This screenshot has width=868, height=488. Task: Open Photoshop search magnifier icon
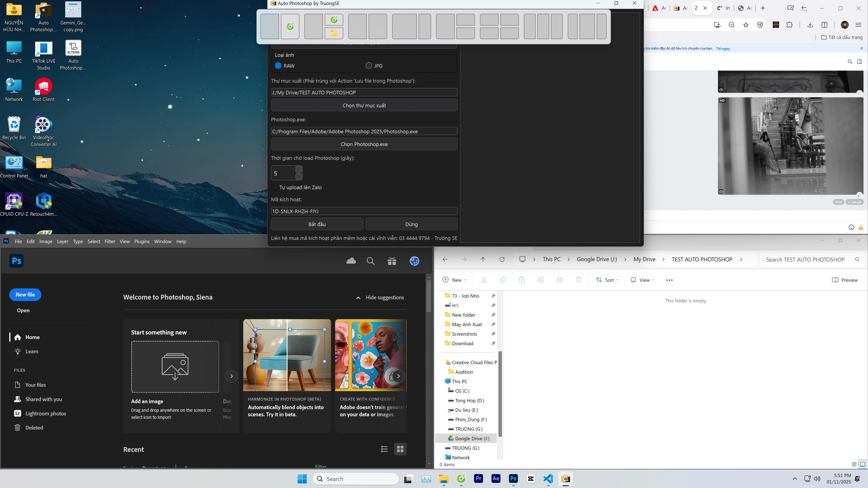371,261
